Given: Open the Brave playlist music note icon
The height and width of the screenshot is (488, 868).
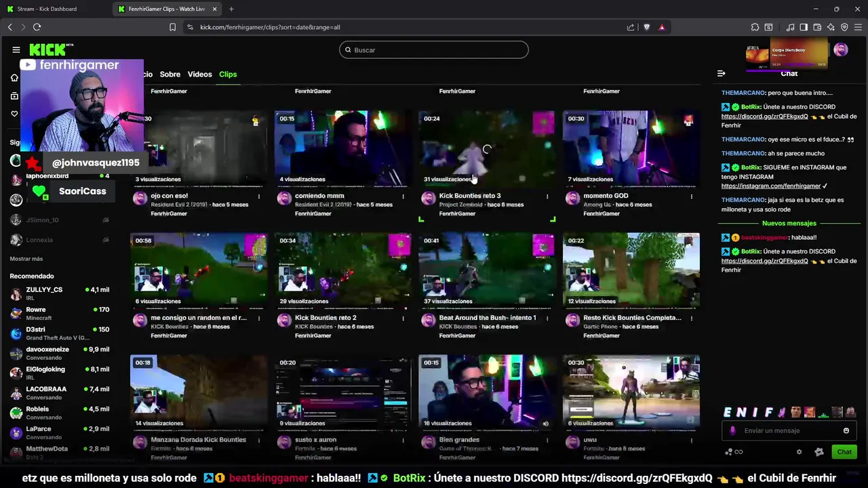Looking at the screenshot, I should point(790,27).
